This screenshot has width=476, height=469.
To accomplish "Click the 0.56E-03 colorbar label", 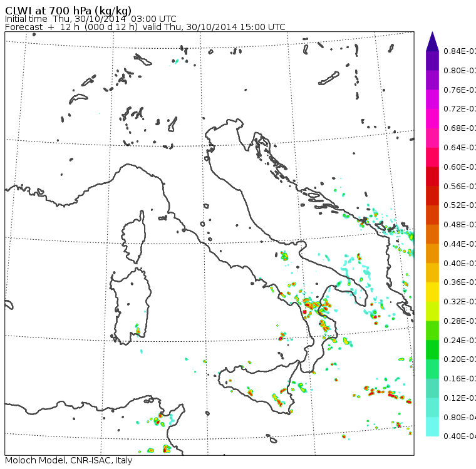I will click(x=460, y=186).
